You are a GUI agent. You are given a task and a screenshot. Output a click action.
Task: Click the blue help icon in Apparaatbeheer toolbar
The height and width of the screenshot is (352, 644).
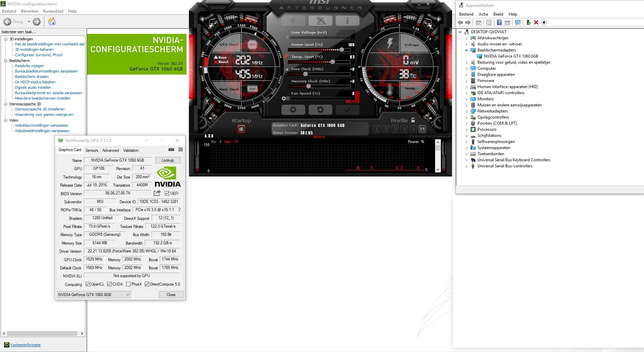point(499,23)
